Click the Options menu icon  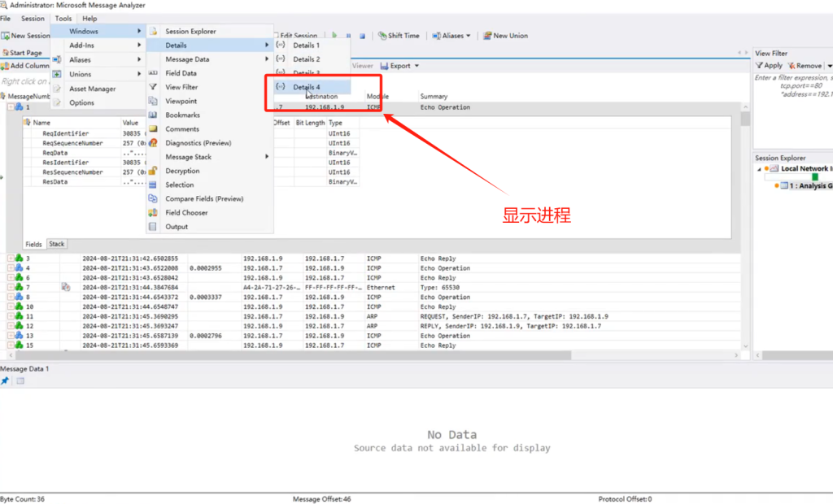tap(57, 102)
